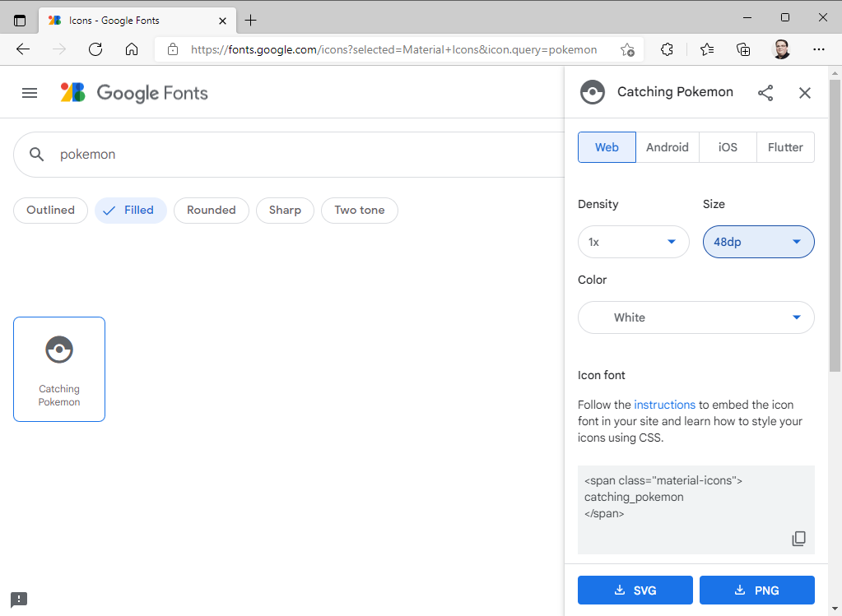Click the pokemon search input field
The height and width of the screenshot is (616, 842).
click(x=288, y=154)
